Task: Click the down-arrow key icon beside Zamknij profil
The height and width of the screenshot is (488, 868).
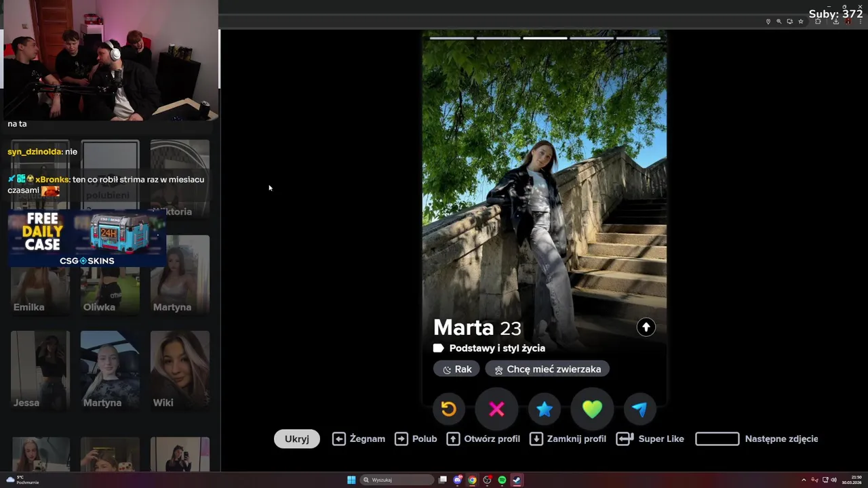Action: pyautogui.click(x=536, y=439)
